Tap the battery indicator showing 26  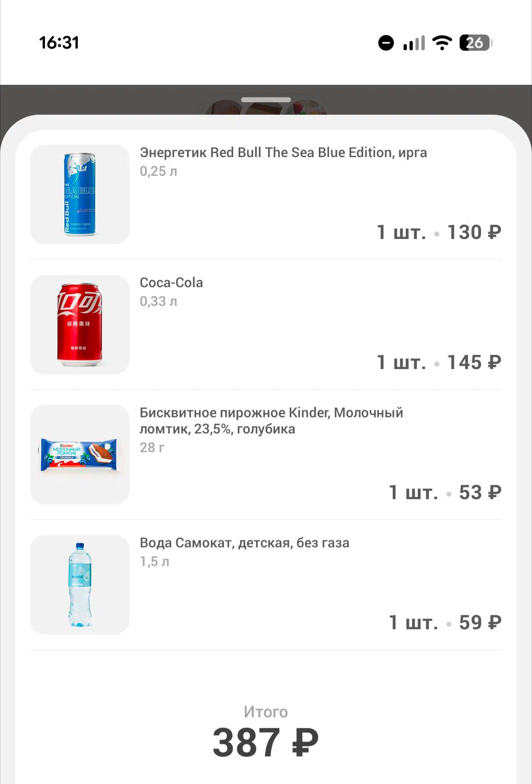click(475, 42)
